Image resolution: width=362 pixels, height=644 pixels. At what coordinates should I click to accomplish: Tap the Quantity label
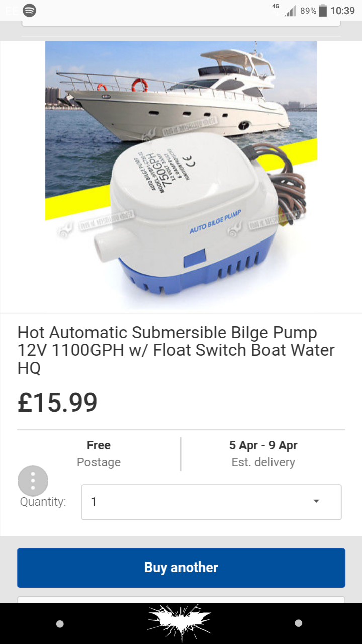coord(43,502)
